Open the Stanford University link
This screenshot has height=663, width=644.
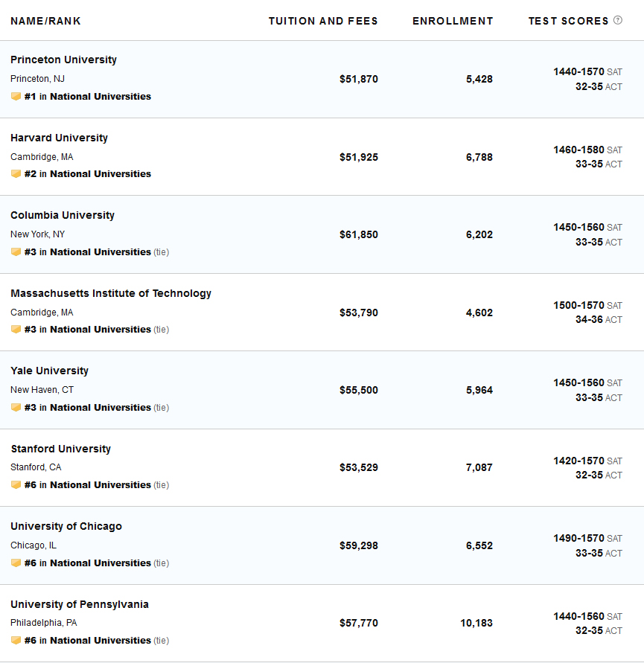pos(60,449)
